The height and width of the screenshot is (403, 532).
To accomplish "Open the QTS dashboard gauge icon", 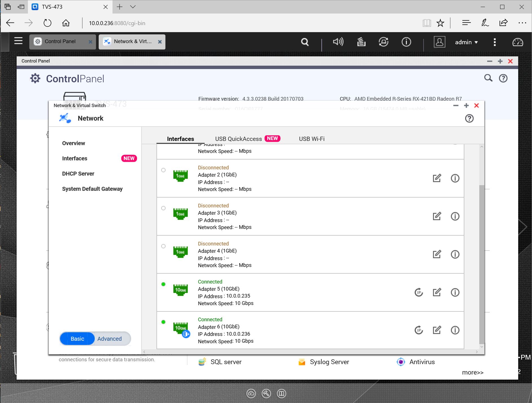I will pos(517,42).
